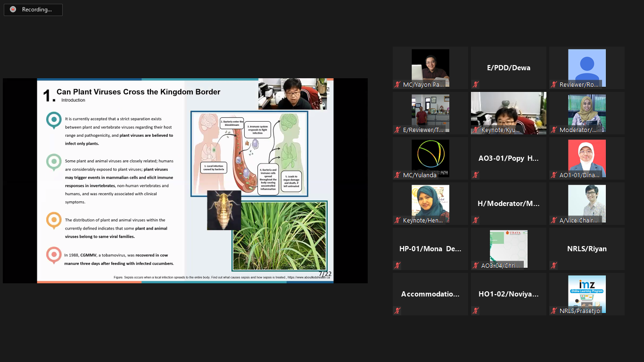The height and width of the screenshot is (362, 644).
Task: Select the Moderator video tile
Action: pos(586,113)
